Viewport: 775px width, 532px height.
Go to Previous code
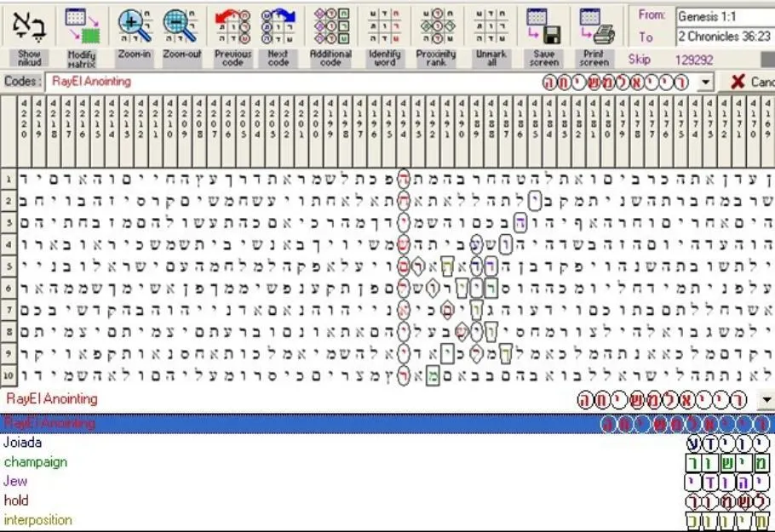(232, 26)
